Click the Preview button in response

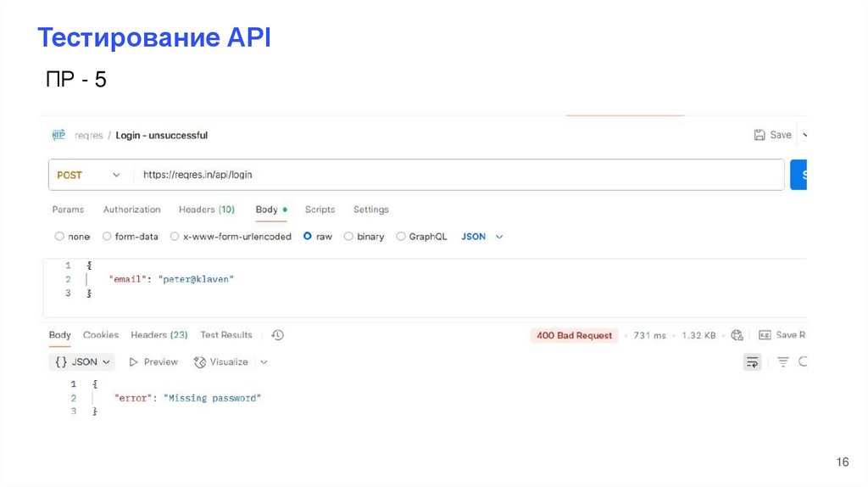(x=153, y=362)
